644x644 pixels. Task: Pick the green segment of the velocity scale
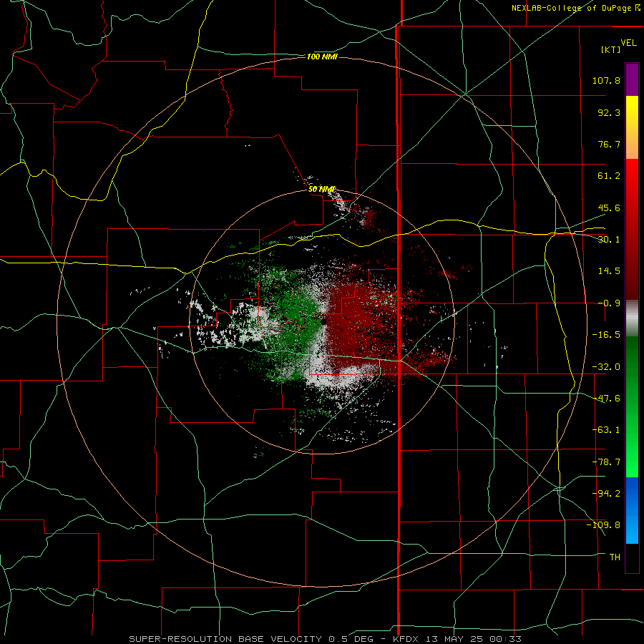[632, 406]
